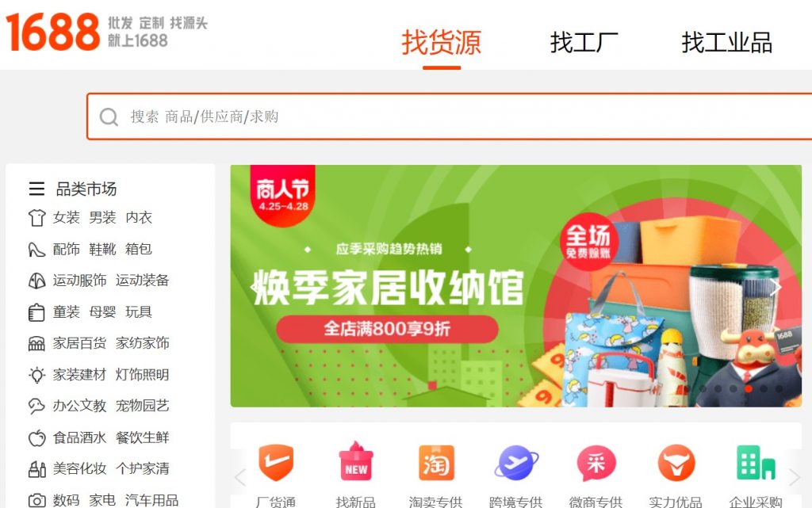Image resolution: width=812 pixels, height=508 pixels.
Task: Open the 企业采购 building icon
Action: click(x=756, y=463)
